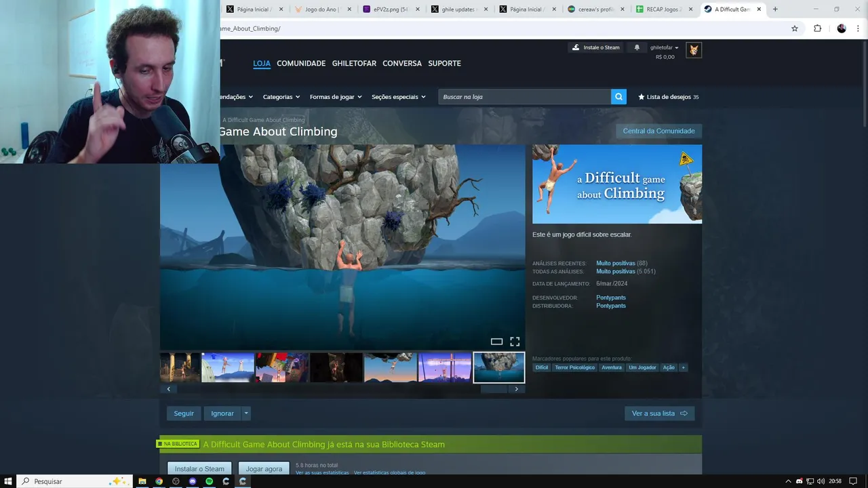Select the highlighted underwater rock thumbnail
This screenshot has width=868, height=488.
click(x=499, y=367)
